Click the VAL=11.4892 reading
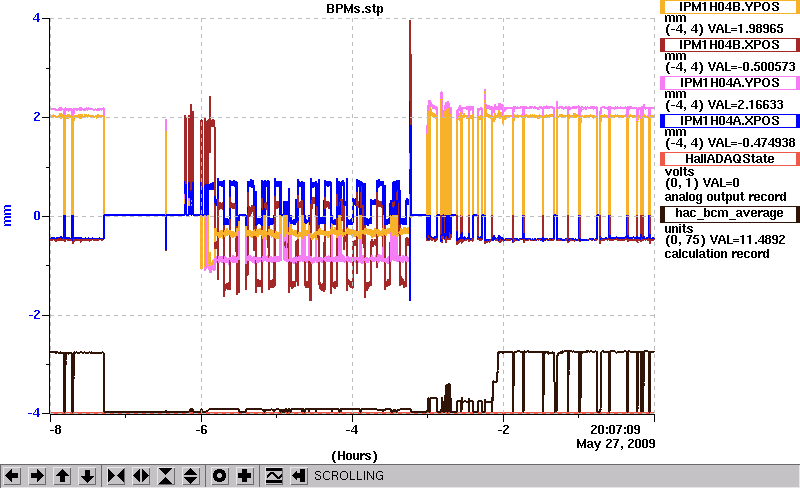 pyautogui.click(x=747, y=240)
